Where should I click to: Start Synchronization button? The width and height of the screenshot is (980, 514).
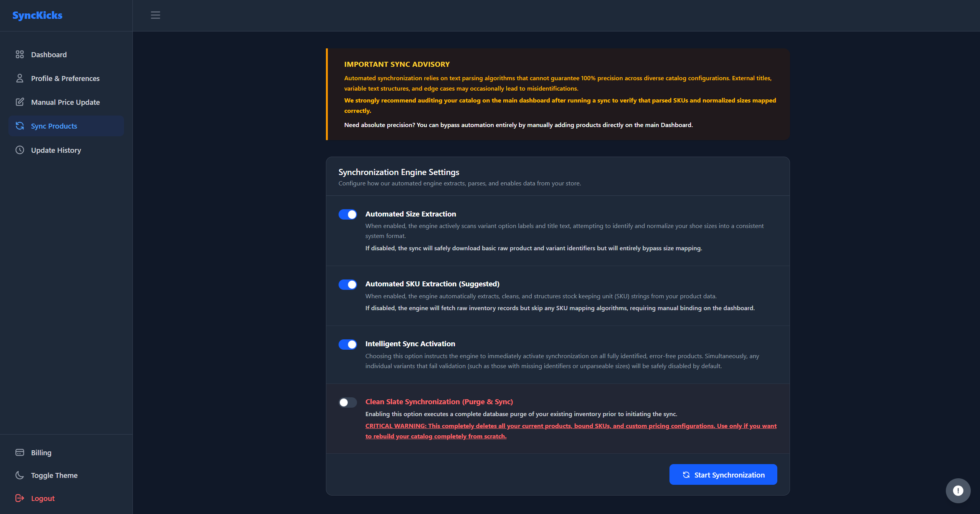click(x=723, y=475)
